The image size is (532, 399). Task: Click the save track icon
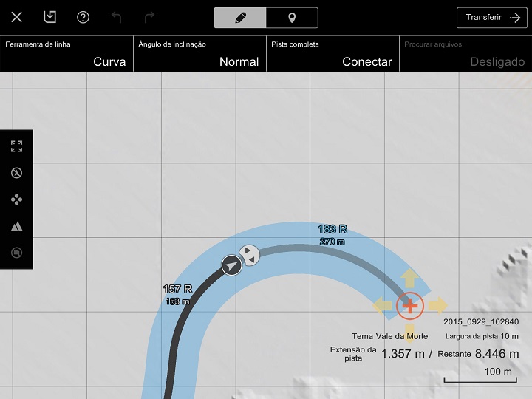point(50,17)
